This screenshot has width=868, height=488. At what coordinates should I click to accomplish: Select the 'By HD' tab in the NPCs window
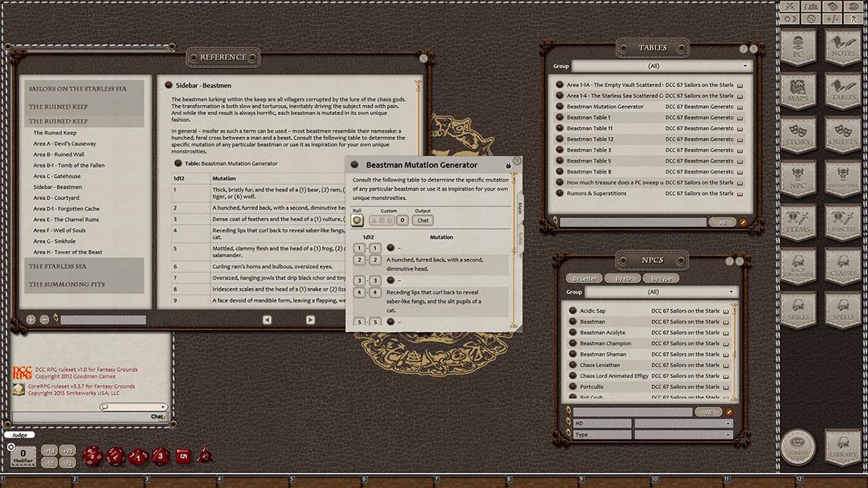coord(623,279)
